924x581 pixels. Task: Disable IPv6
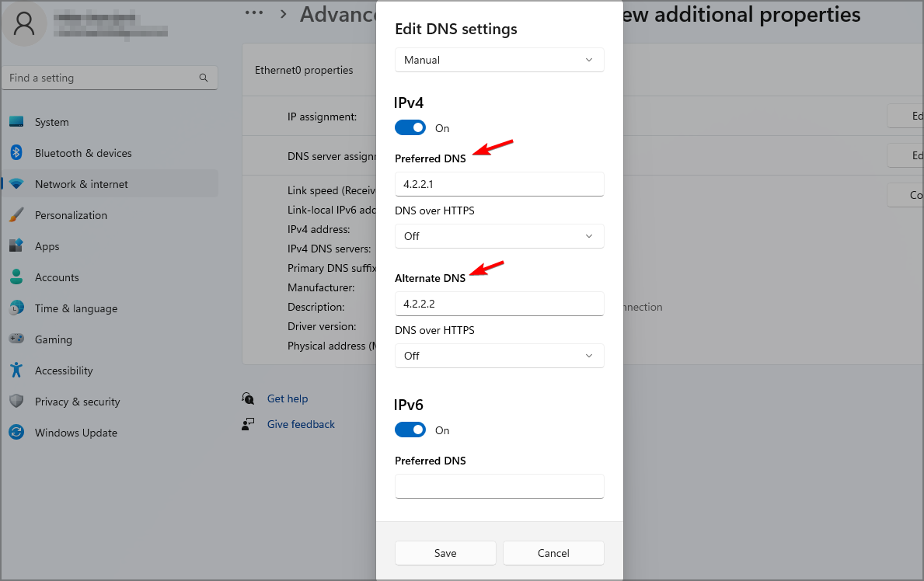pyautogui.click(x=410, y=430)
